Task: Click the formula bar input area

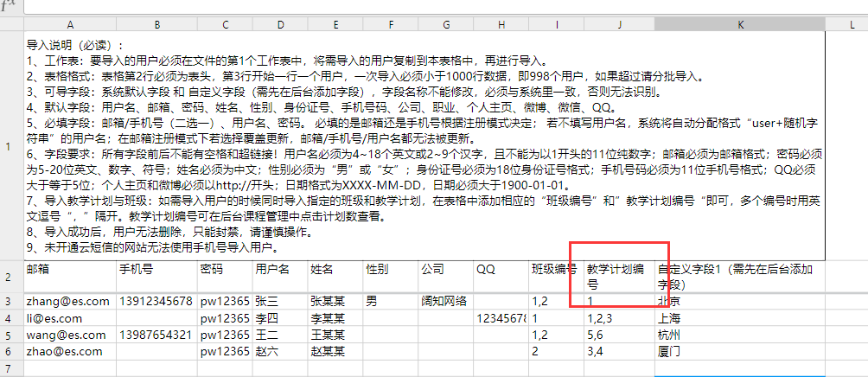Action: 432,7
